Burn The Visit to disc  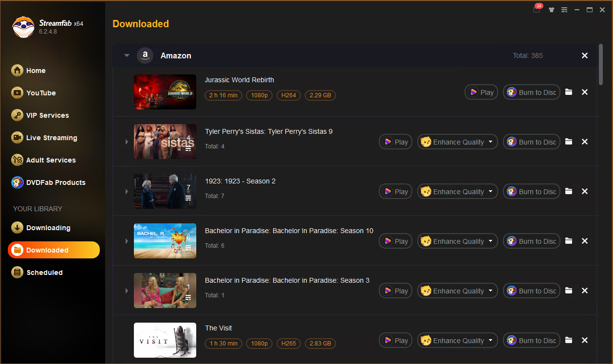532,341
